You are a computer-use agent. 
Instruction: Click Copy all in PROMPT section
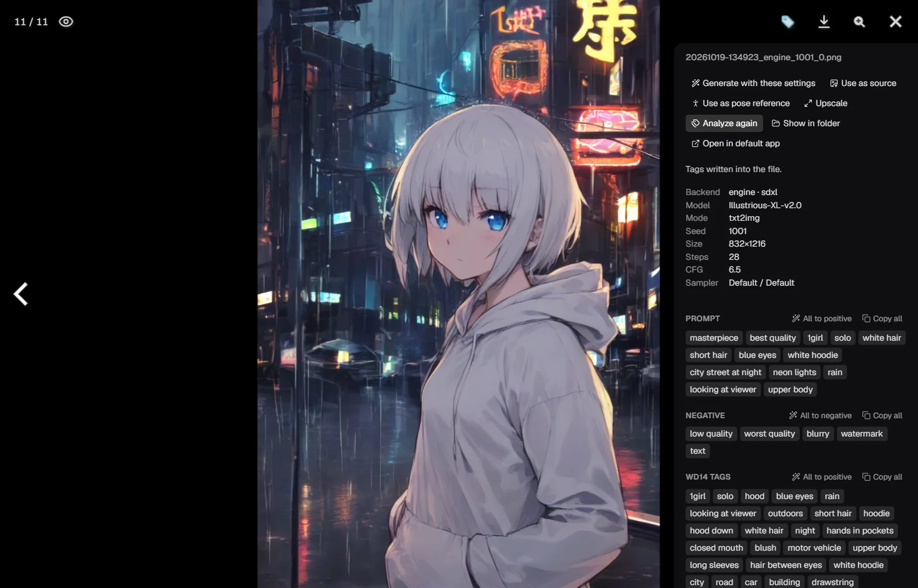point(882,318)
